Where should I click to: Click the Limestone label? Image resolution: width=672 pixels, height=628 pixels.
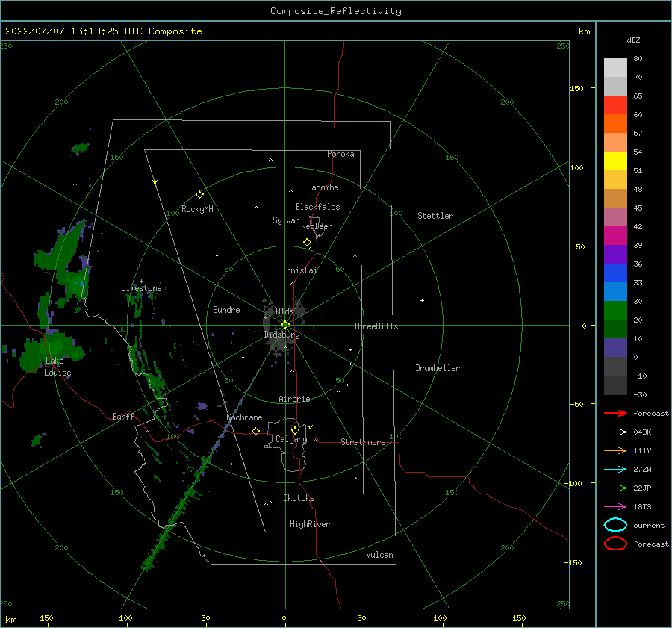coord(141,288)
